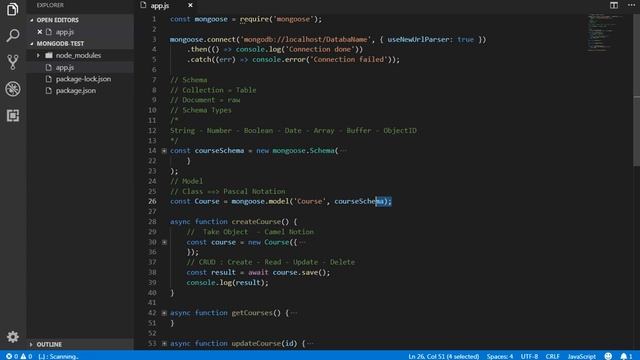Open the Debug view icon

click(x=13, y=89)
